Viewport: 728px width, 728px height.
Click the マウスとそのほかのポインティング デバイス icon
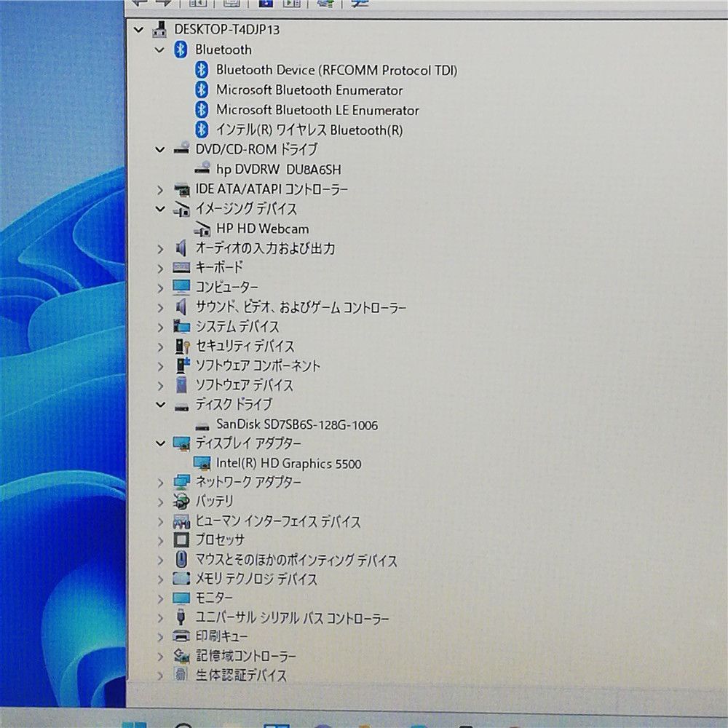[181, 559]
